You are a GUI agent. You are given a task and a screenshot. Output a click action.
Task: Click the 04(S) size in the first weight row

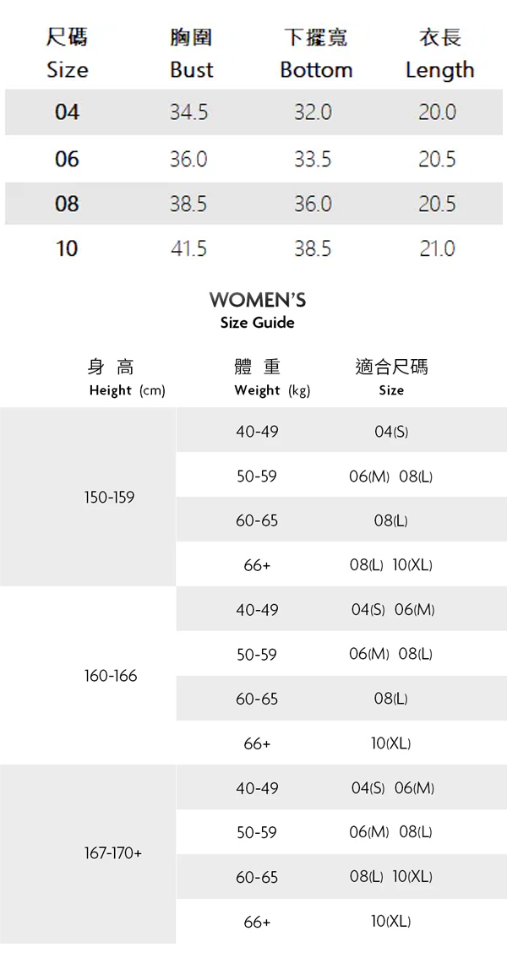coord(391,432)
